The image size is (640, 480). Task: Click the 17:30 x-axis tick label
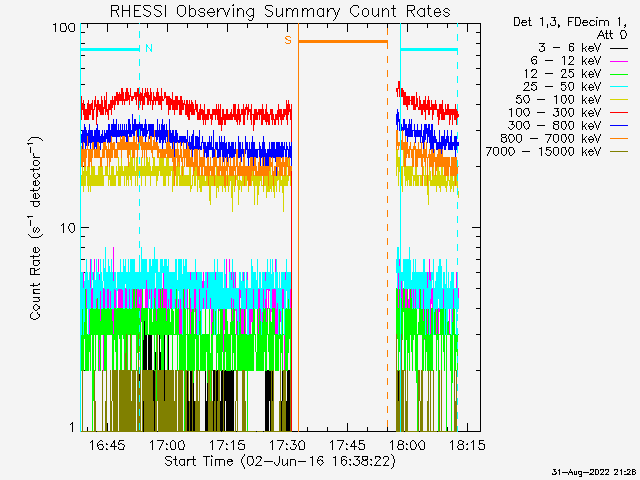287,445
